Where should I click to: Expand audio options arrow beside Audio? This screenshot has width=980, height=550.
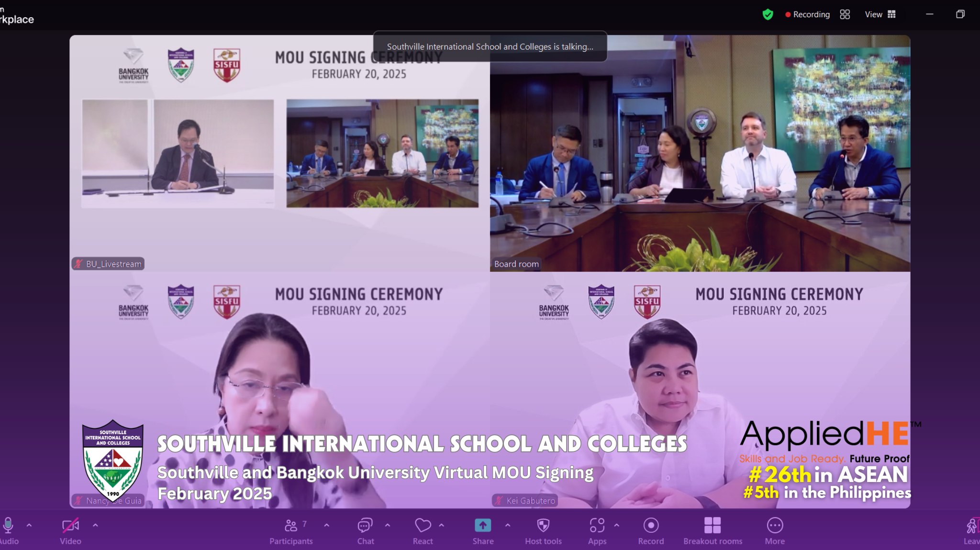[x=29, y=525]
